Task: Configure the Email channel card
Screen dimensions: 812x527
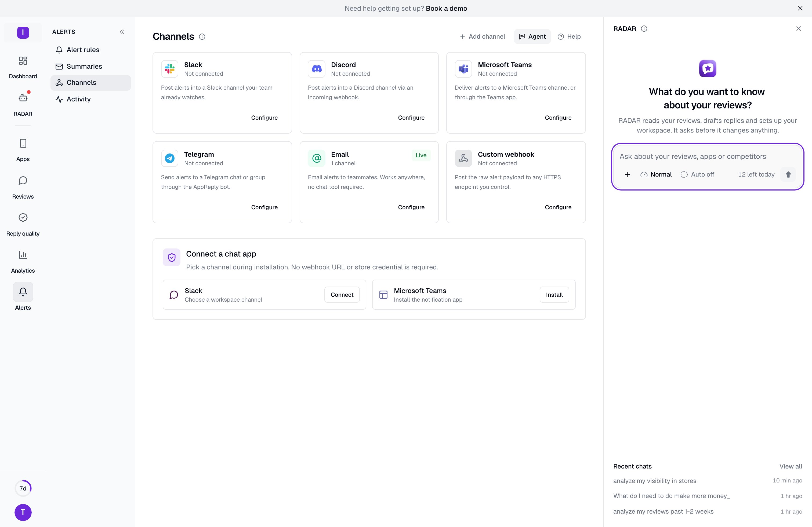Action: [x=411, y=207]
